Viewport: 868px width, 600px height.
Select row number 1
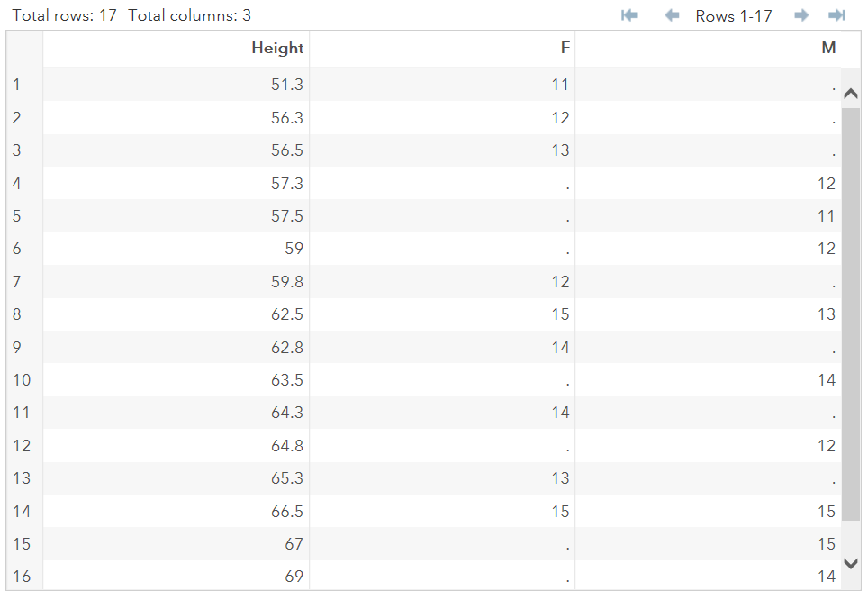(24, 85)
